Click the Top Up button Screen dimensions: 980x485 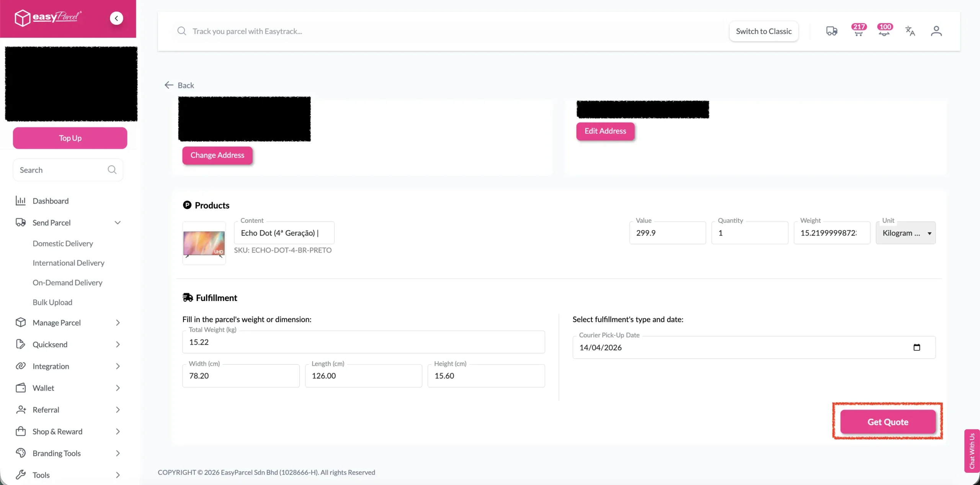pyautogui.click(x=70, y=138)
